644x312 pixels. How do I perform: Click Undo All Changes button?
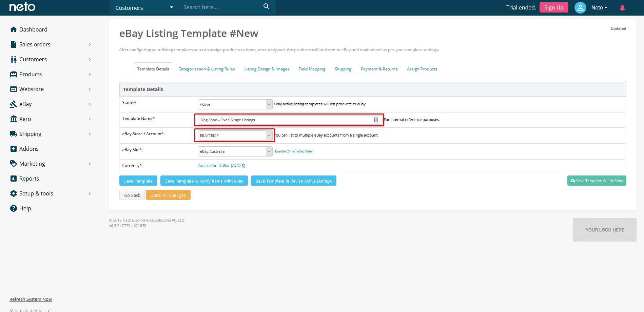(168, 195)
